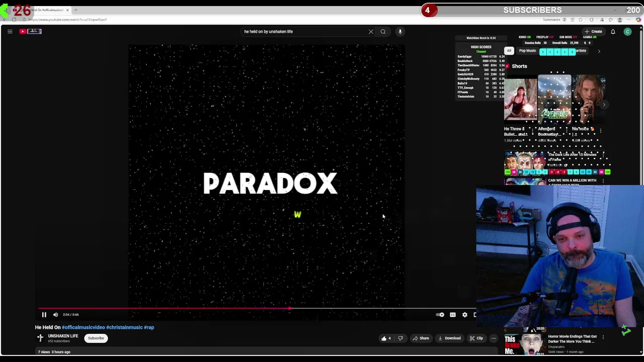This screenshot has height=362, width=644.
Task: Visit the UNSHAKEN LIFE channel name
Action: pyautogui.click(x=63, y=336)
